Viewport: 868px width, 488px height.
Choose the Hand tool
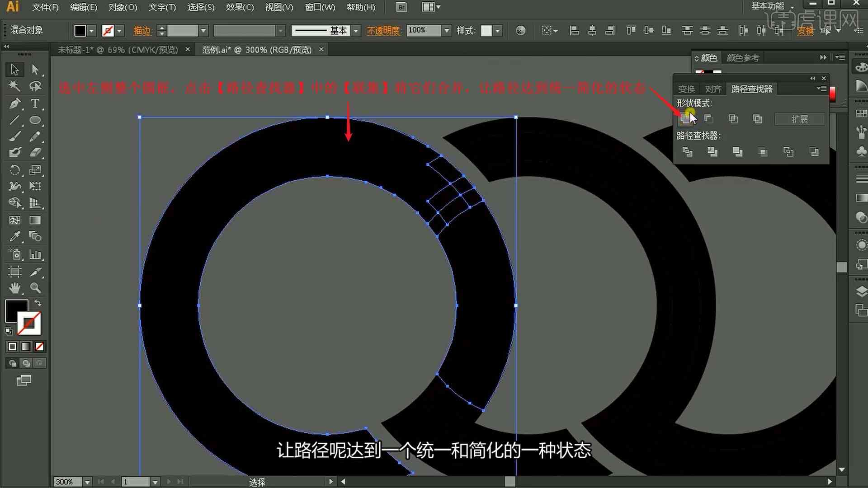tap(14, 288)
